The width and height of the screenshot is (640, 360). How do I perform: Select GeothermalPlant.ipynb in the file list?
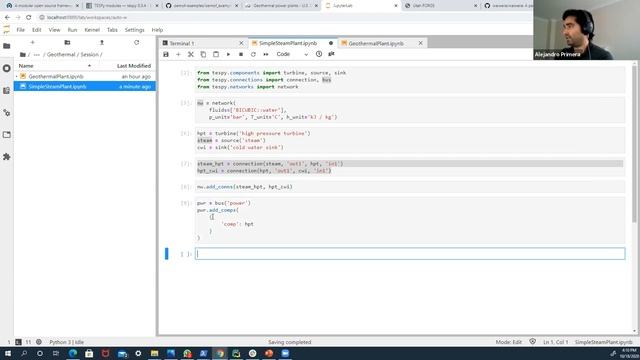pos(85,76)
